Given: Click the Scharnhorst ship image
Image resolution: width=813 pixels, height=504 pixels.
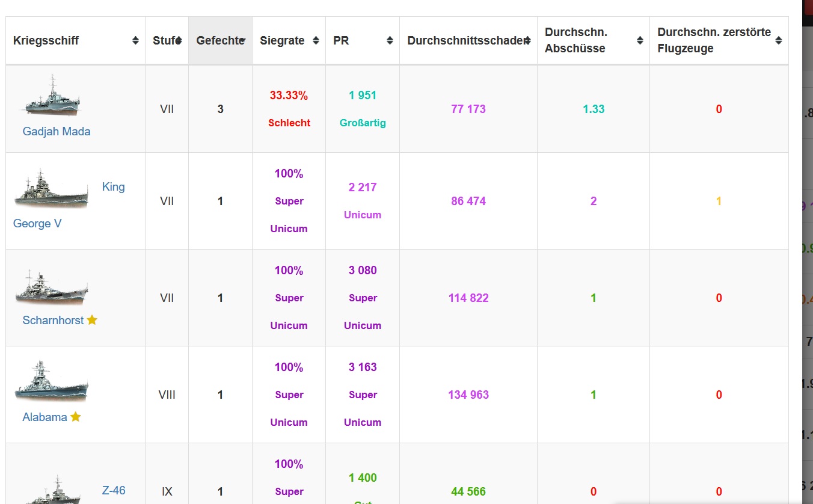Looking at the screenshot, I should pos(51,287).
